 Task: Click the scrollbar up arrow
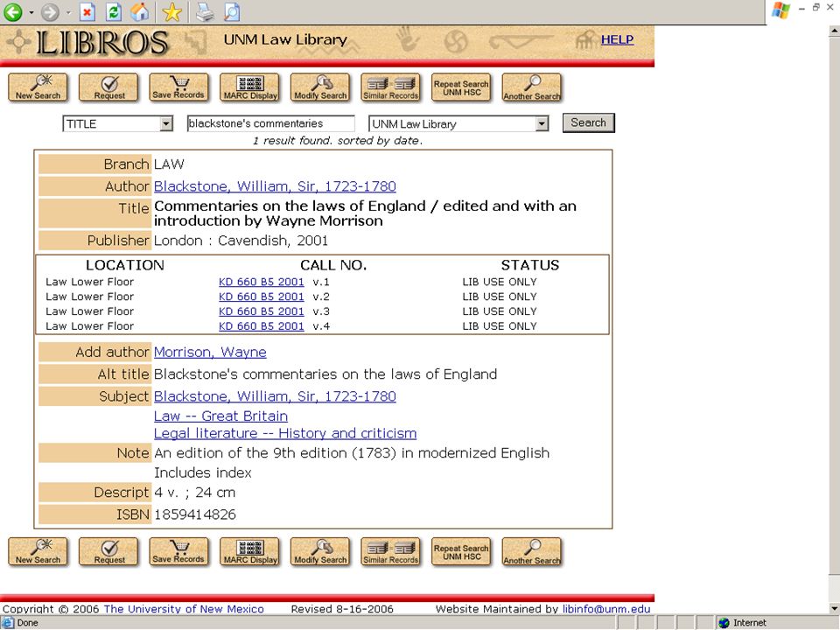[834, 31]
